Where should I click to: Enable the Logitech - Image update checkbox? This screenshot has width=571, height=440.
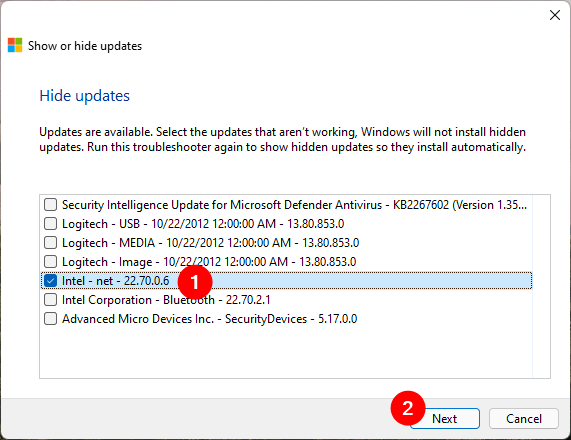click(x=50, y=262)
